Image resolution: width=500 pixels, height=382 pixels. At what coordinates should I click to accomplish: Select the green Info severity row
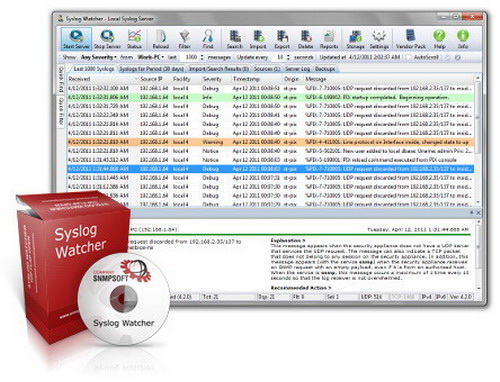pyautogui.click(x=270, y=97)
